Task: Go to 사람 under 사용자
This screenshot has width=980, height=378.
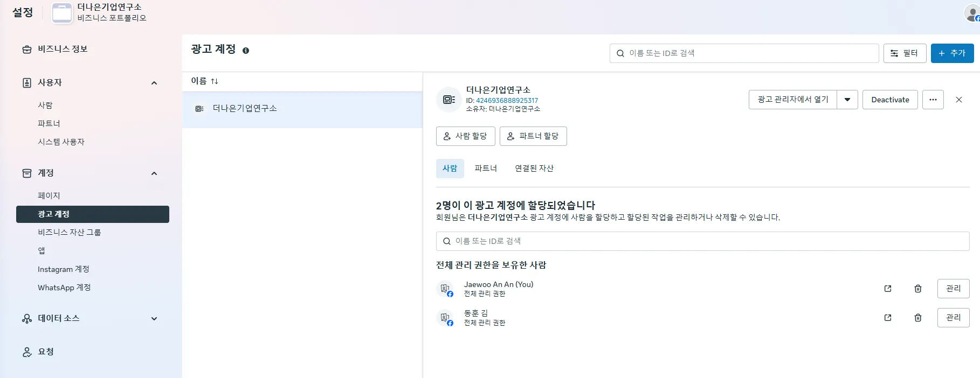Action: point(45,105)
